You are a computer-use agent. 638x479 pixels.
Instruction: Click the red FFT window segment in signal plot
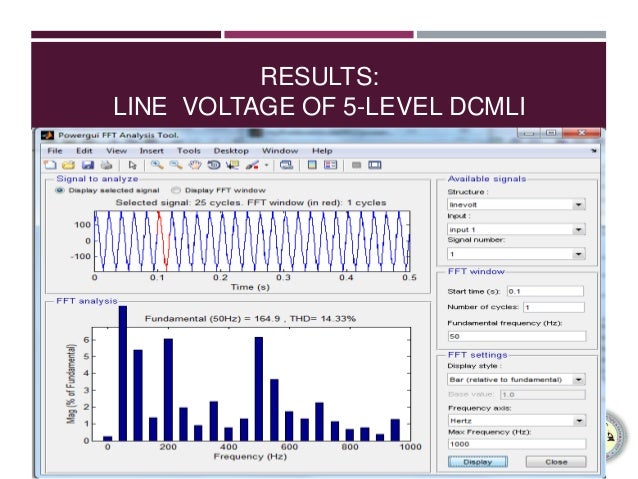pos(162,240)
